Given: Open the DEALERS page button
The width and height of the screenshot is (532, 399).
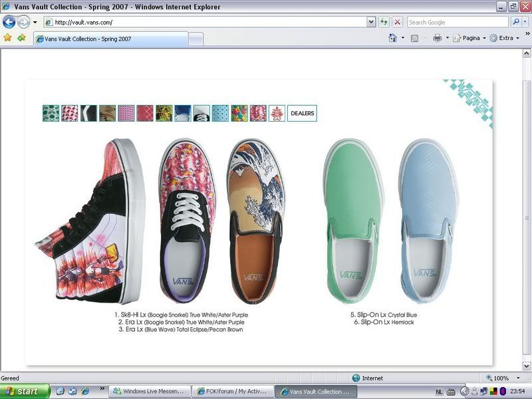Looking at the screenshot, I should pos(302,113).
